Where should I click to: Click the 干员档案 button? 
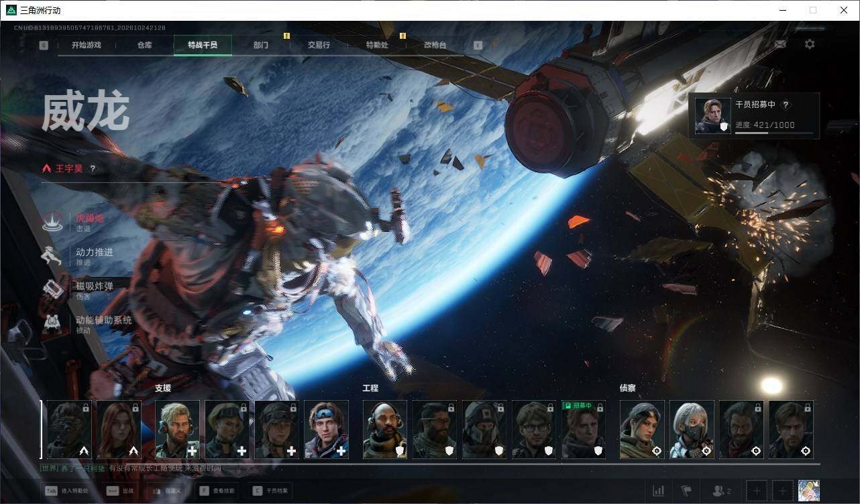pos(270,491)
